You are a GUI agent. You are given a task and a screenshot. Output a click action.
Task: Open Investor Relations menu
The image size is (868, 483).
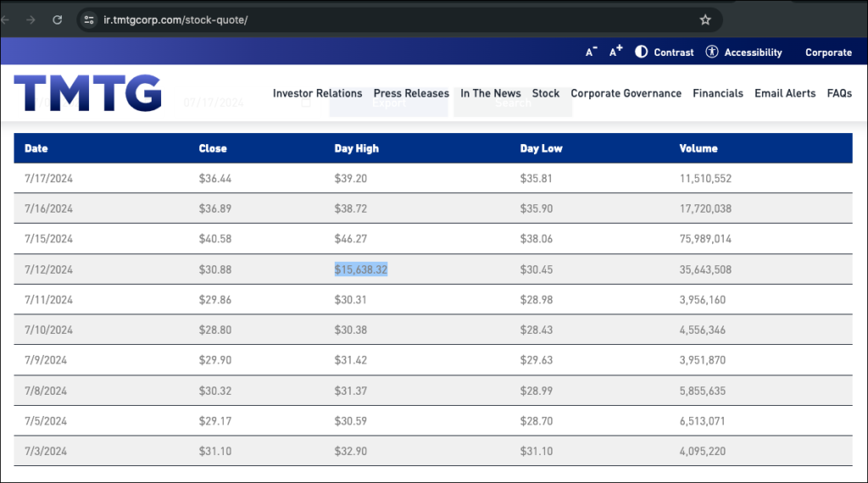(317, 93)
